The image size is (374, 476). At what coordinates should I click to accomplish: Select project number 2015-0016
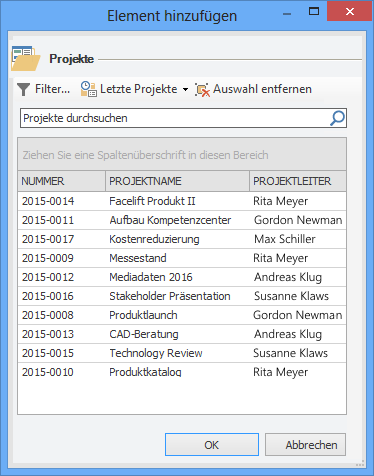pyautogui.click(x=48, y=296)
